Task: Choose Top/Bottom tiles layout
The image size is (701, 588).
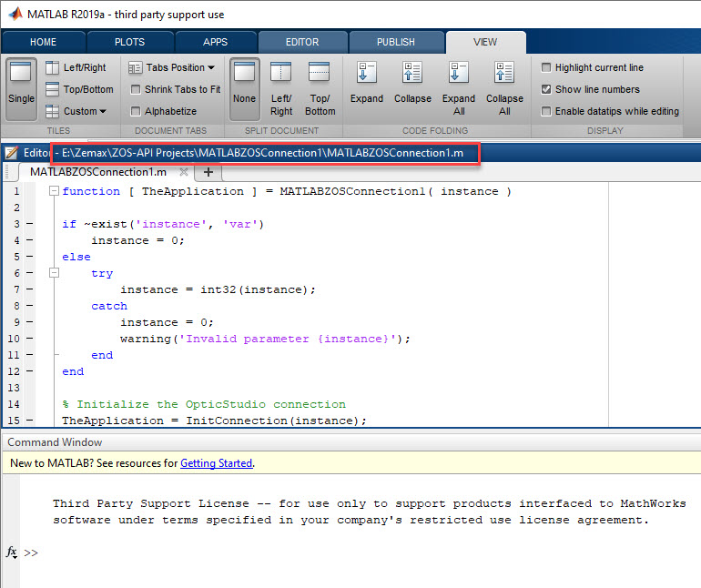Action: coord(78,89)
